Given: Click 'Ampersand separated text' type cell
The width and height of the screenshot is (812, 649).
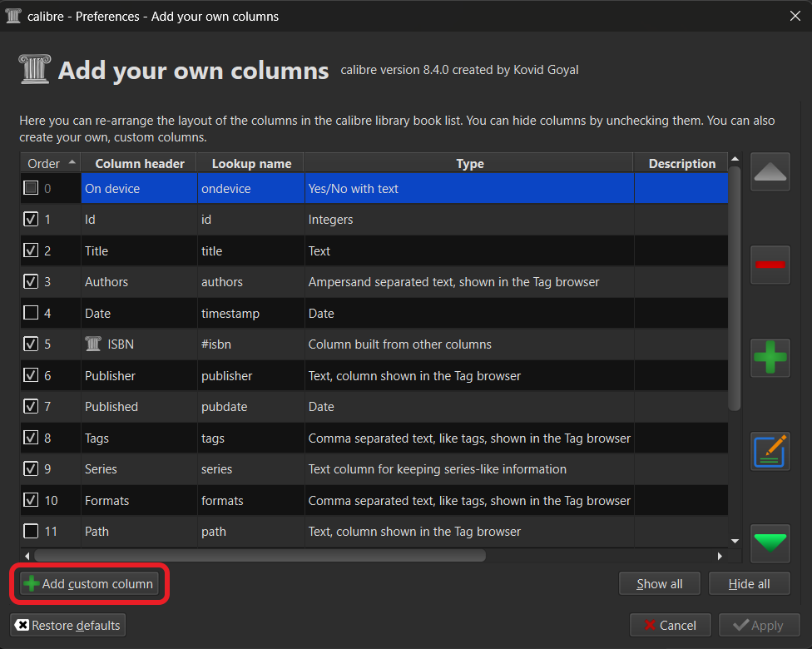Looking at the screenshot, I should 469,282.
